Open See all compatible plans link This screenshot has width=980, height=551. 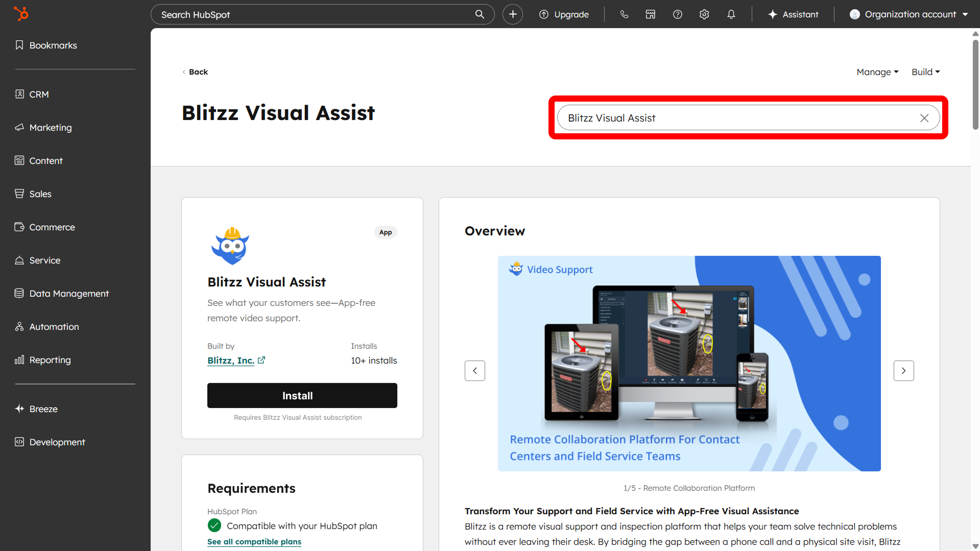click(254, 542)
